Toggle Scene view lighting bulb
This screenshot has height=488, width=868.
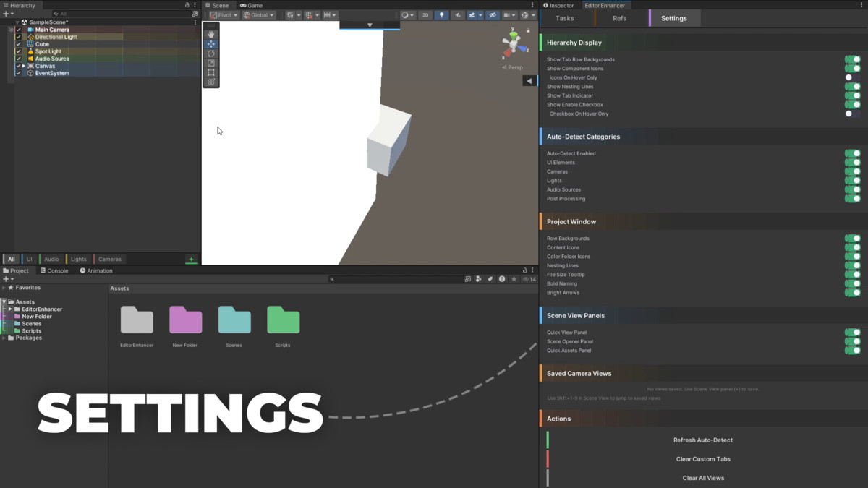[441, 14]
